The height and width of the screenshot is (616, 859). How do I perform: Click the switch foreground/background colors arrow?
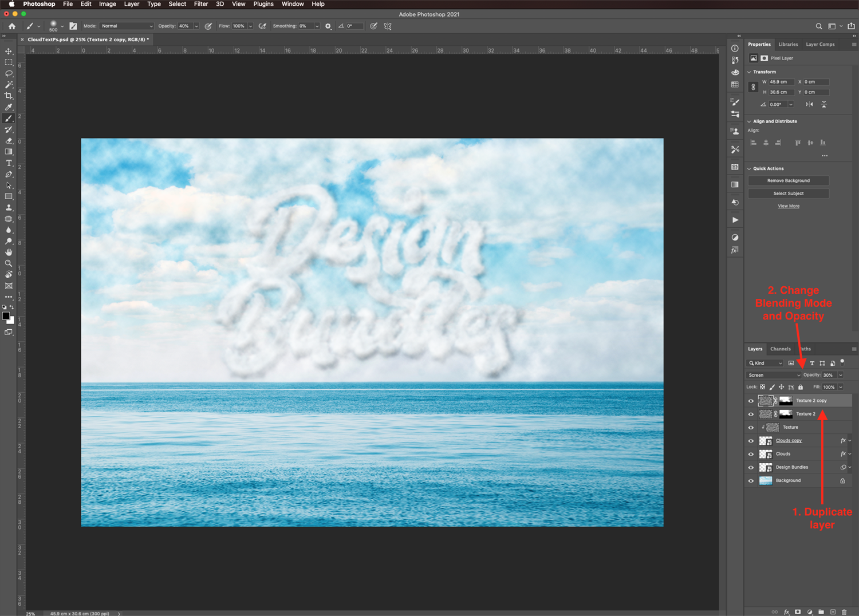tap(11, 307)
